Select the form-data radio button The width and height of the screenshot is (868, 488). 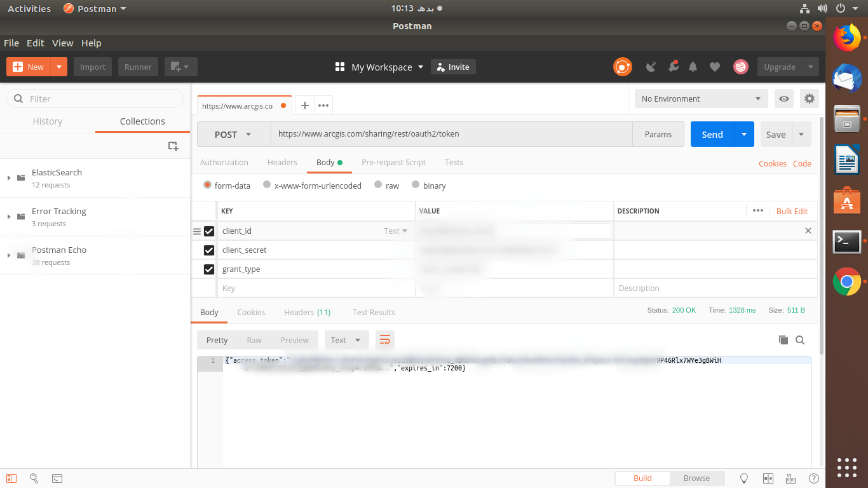pos(207,185)
